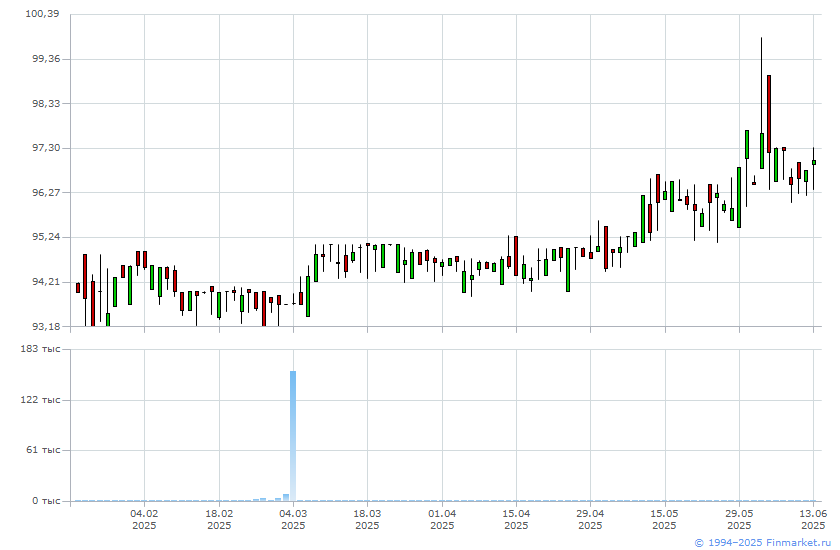The width and height of the screenshot is (840, 550).
Task: Click price axis label 95,24
Action: coord(46,237)
